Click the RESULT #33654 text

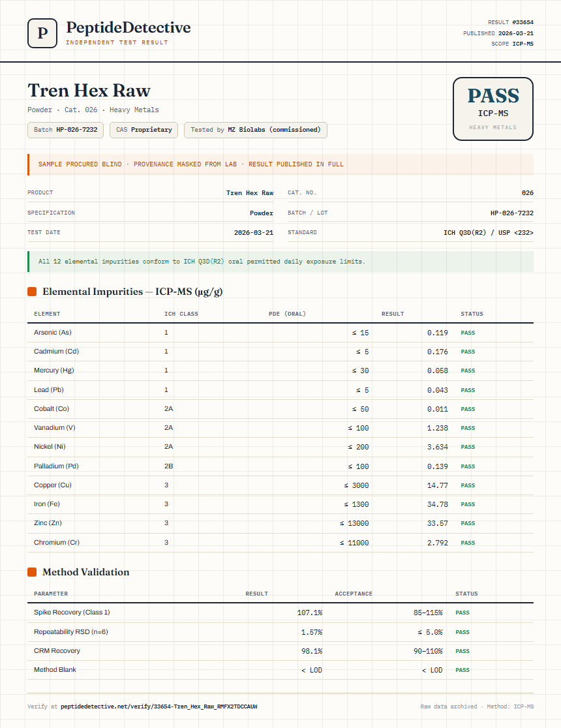tap(510, 22)
